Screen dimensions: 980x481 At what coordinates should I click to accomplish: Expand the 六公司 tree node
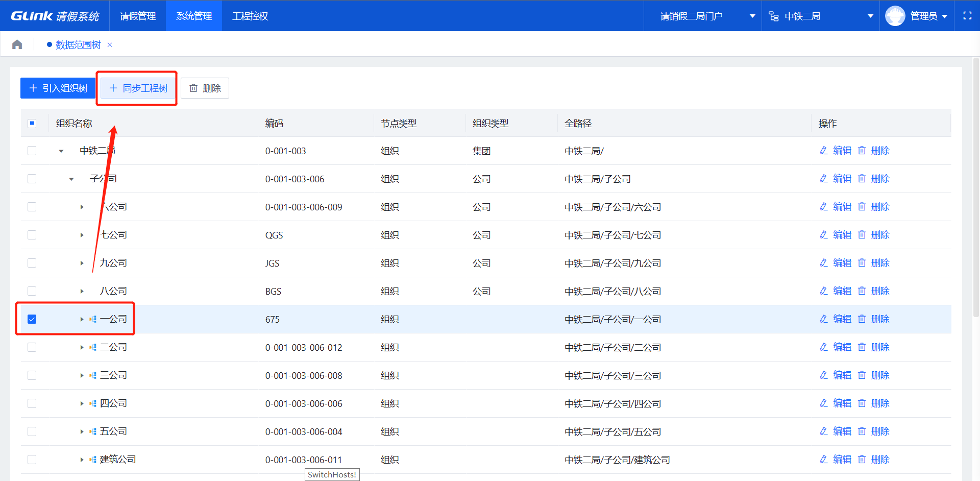pyautogui.click(x=82, y=207)
